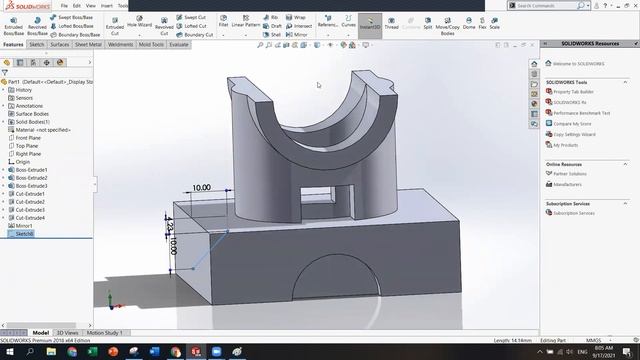
Task: Expand the Annotations folder
Action: (4, 106)
